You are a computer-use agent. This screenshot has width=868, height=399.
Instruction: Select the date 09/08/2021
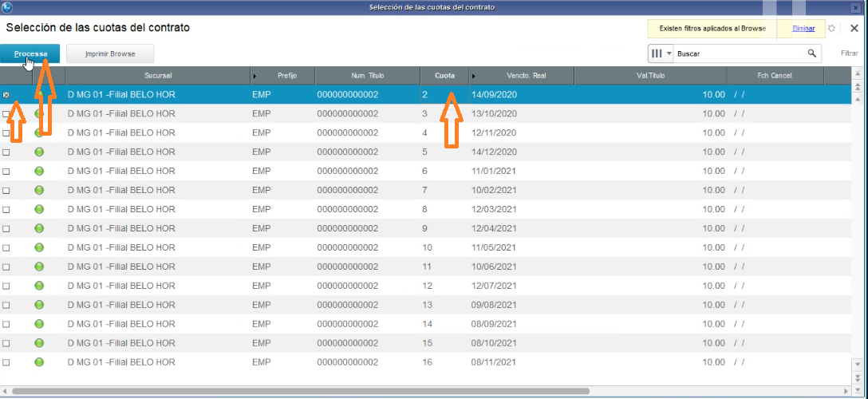point(494,305)
